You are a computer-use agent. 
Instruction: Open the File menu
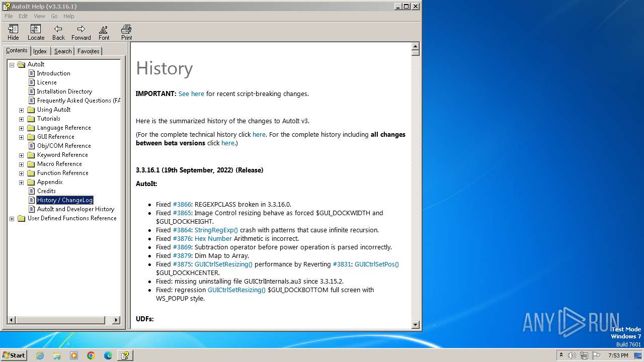pos(9,16)
